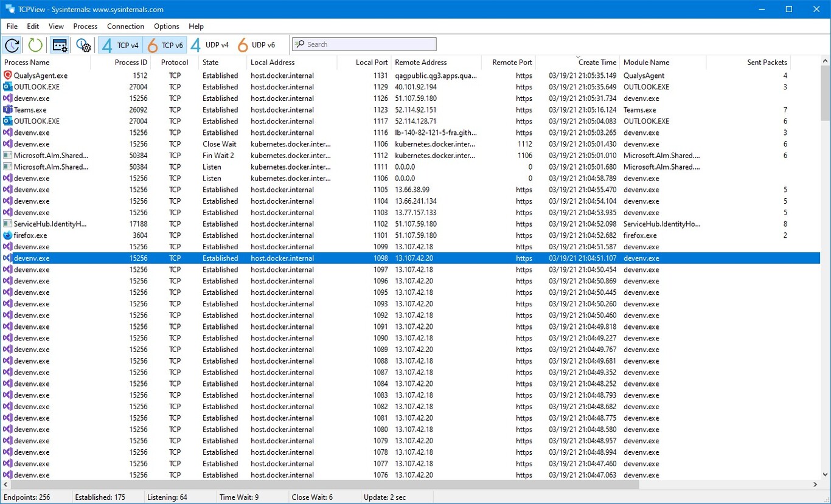Open the Options menu
The width and height of the screenshot is (831, 504).
[x=166, y=26]
